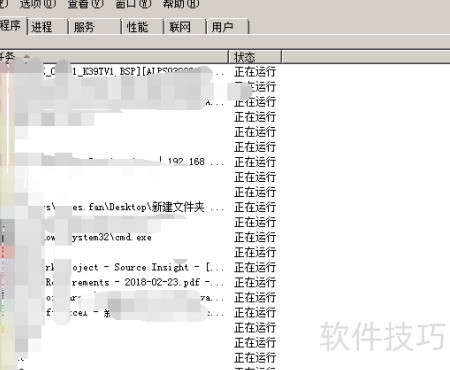450x370 pixels.
Task: Switch to the 进程 tab
Action: coord(48,27)
